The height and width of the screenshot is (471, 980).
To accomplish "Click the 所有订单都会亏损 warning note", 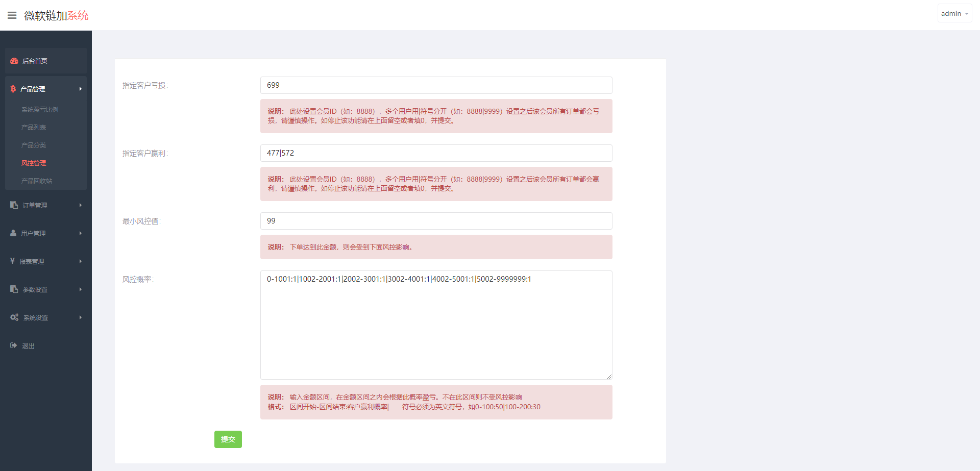I will pyautogui.click(x=436, y=116).
